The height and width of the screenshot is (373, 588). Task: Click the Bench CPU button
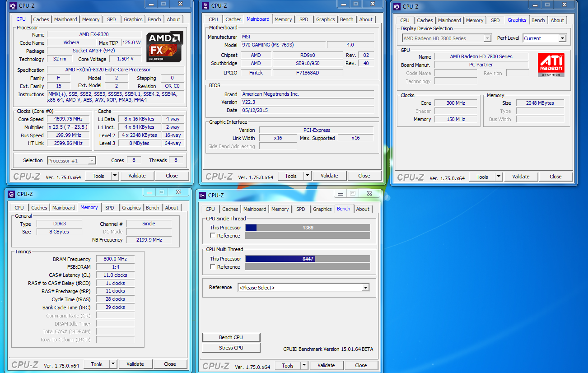click(231, 337)
